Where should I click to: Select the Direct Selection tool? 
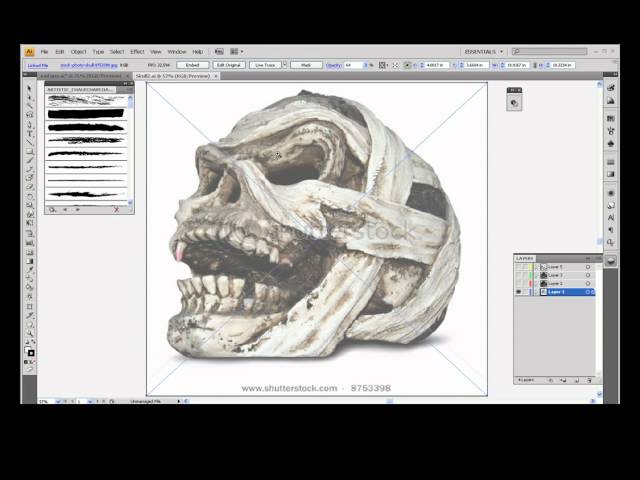pyautogui.click(x=29, y=97)
